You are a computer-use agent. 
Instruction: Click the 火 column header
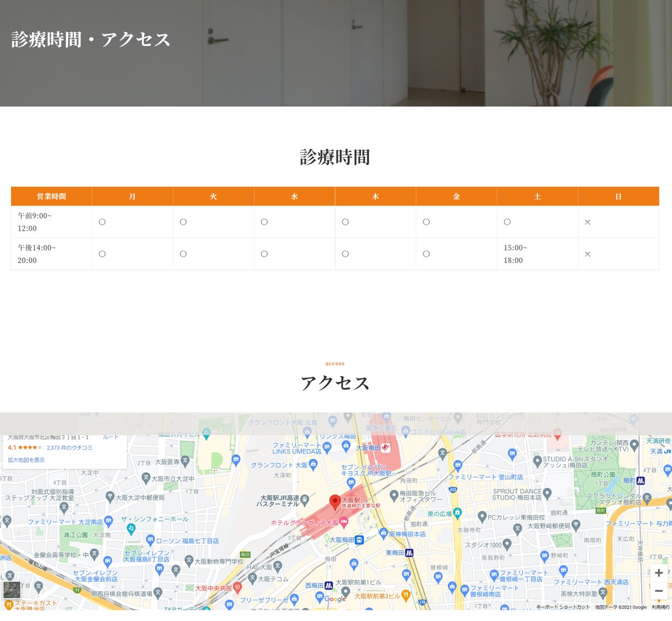tap(213, 196)
